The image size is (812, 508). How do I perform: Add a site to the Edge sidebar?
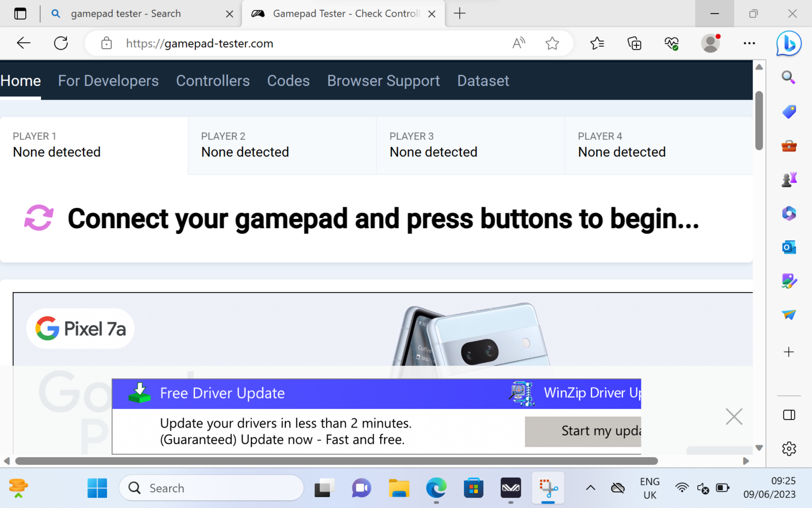click(x=789, y=352)
